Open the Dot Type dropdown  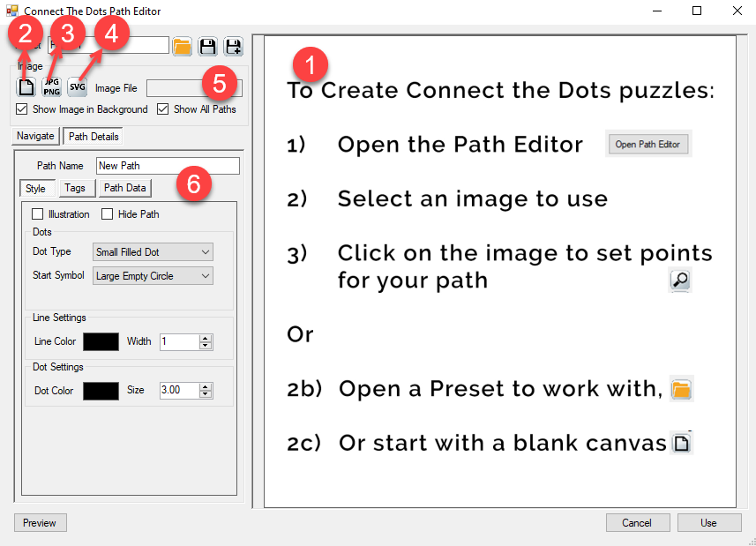pos(153,252)
